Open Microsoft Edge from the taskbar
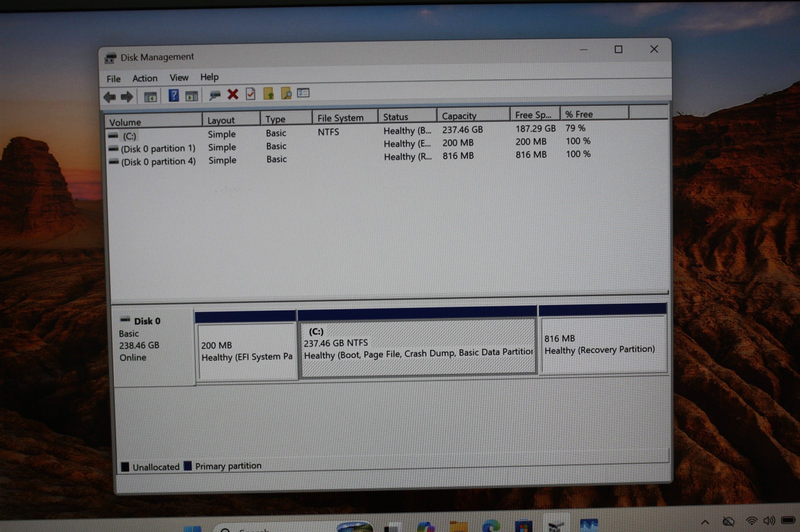 point(491,526)
